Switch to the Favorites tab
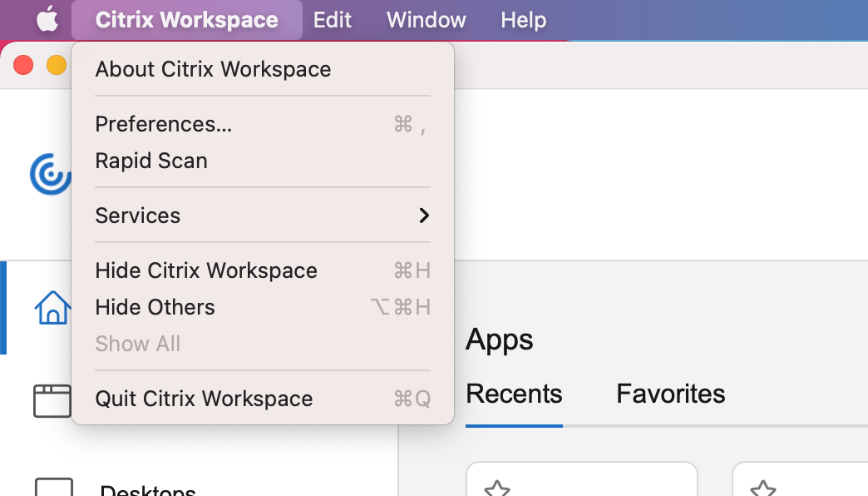Screen dimensions: 868x496 (670, 393)
